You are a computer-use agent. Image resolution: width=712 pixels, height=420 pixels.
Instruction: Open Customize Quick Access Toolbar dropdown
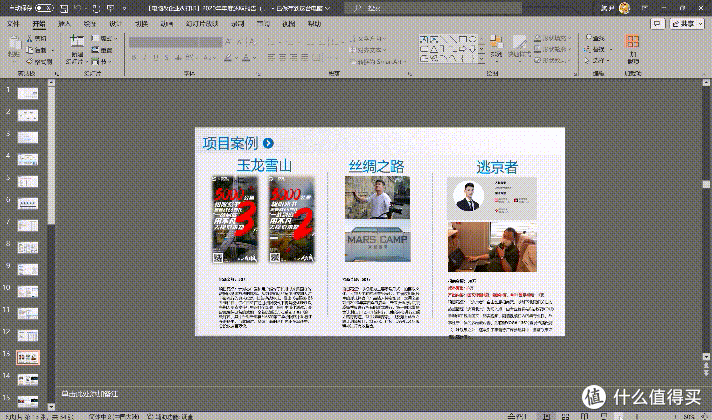[x=125, y=8]
